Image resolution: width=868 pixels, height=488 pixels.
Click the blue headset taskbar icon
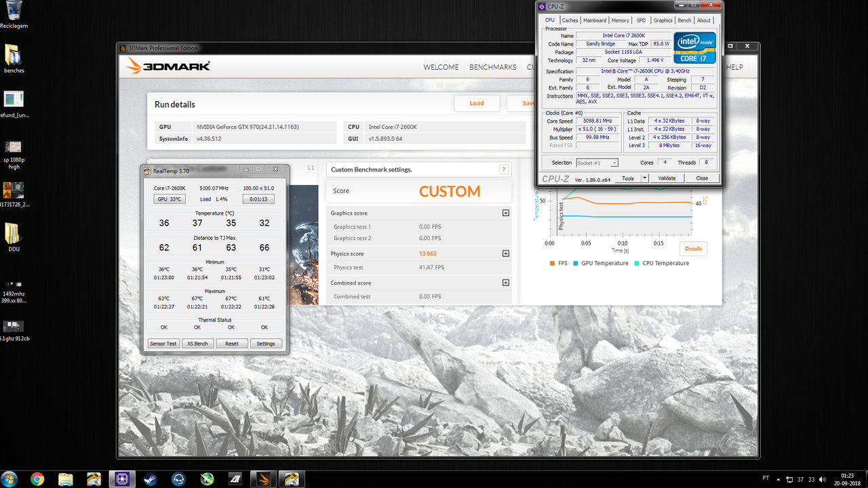178,479
